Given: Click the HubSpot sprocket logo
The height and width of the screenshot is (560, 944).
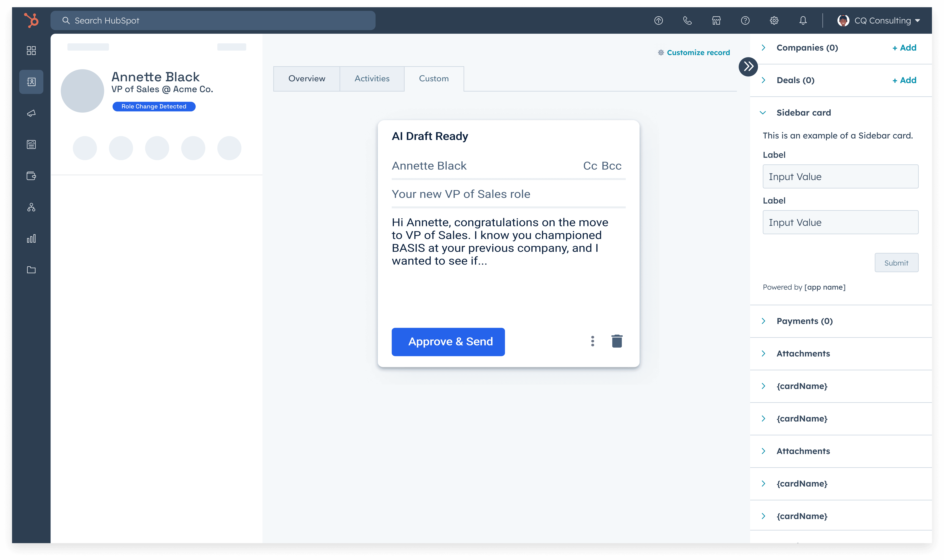Looking at the screenshot, I should pos(31,20).
